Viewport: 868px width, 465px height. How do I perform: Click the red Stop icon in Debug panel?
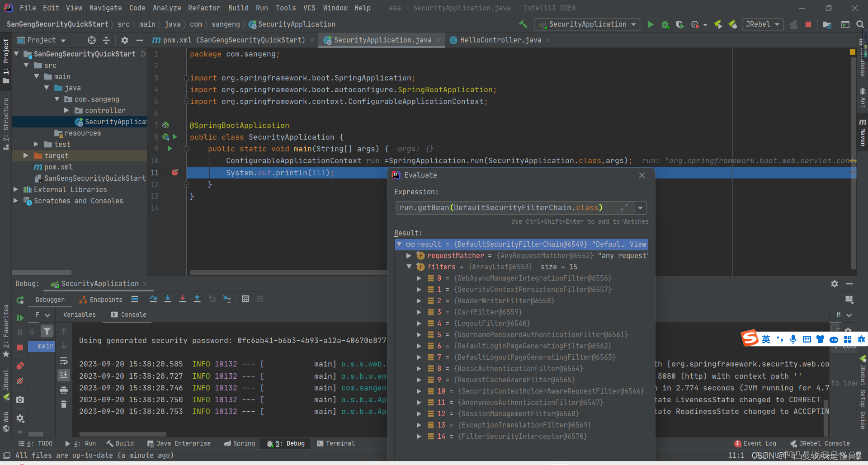20,348
